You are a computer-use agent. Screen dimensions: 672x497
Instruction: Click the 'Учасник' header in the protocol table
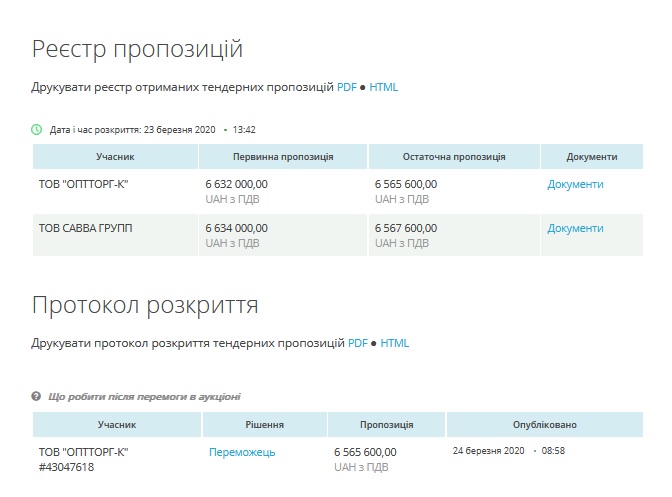coord(117,425)
